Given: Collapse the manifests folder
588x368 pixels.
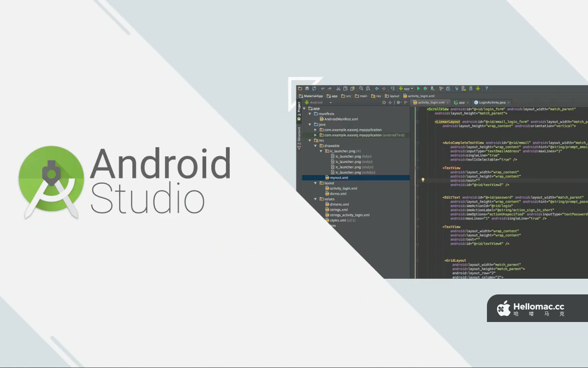Looking at the screenshot, I should 310,114.
